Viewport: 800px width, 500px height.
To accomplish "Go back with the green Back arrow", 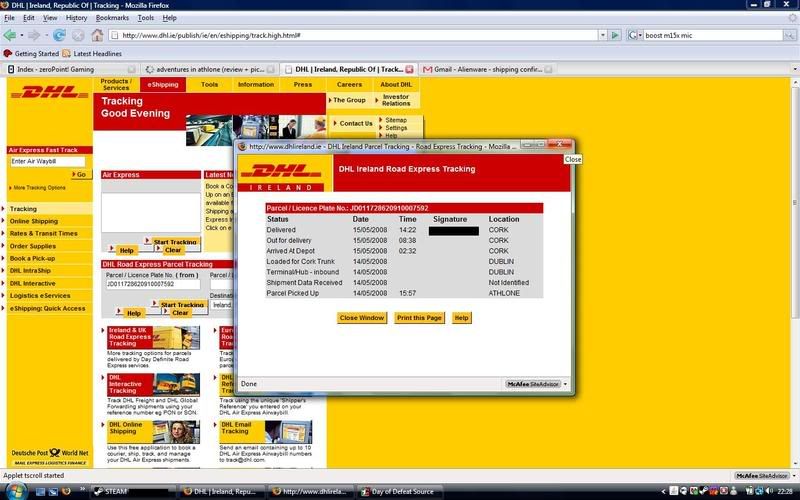I will tap(10, 35).
